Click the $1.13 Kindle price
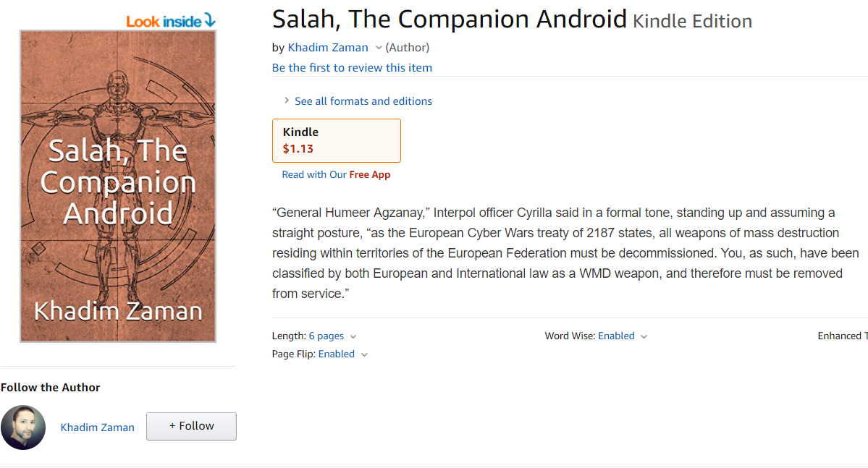 point(298,148)
